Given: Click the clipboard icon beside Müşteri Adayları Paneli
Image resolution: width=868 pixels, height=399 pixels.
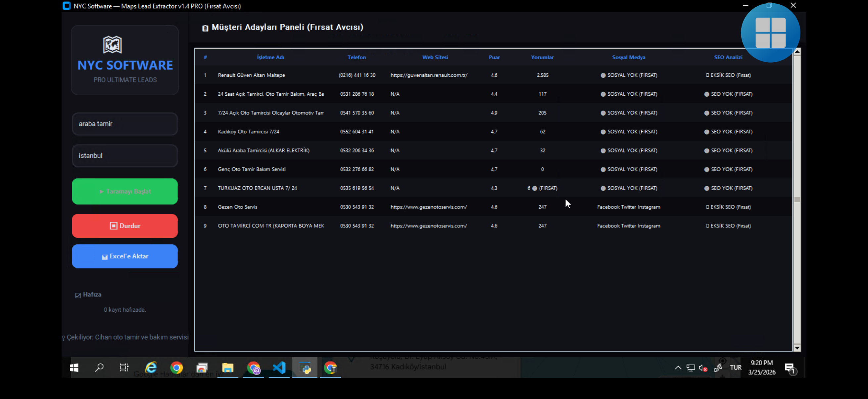Looking at the screenshot, I should 205,28.
